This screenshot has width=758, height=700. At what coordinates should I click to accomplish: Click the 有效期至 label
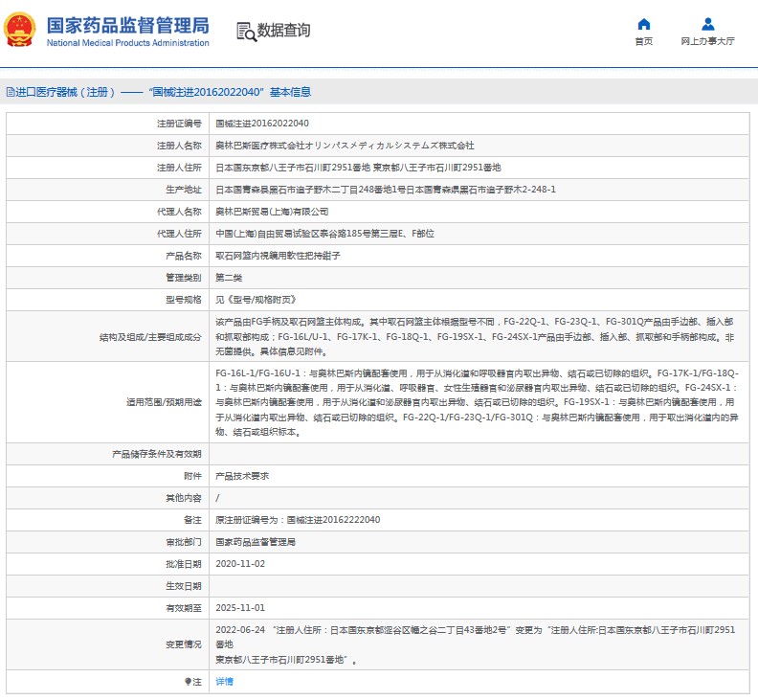coord(184,608)
